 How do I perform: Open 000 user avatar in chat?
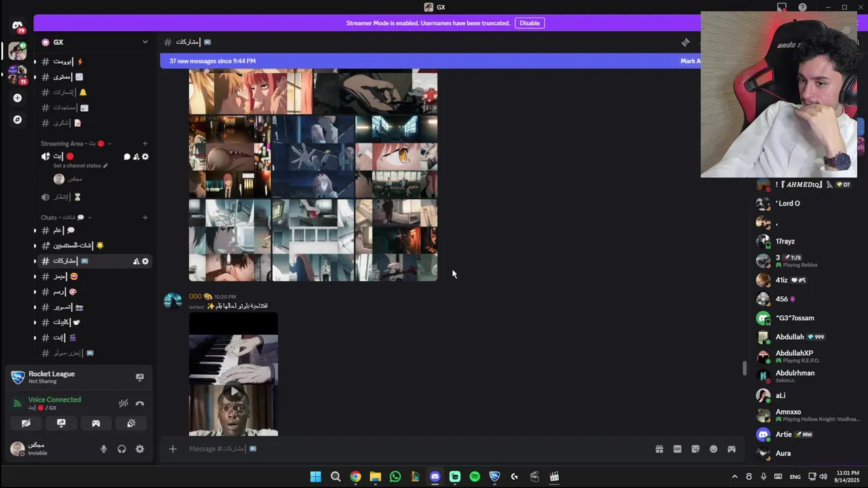coord(173,302)
